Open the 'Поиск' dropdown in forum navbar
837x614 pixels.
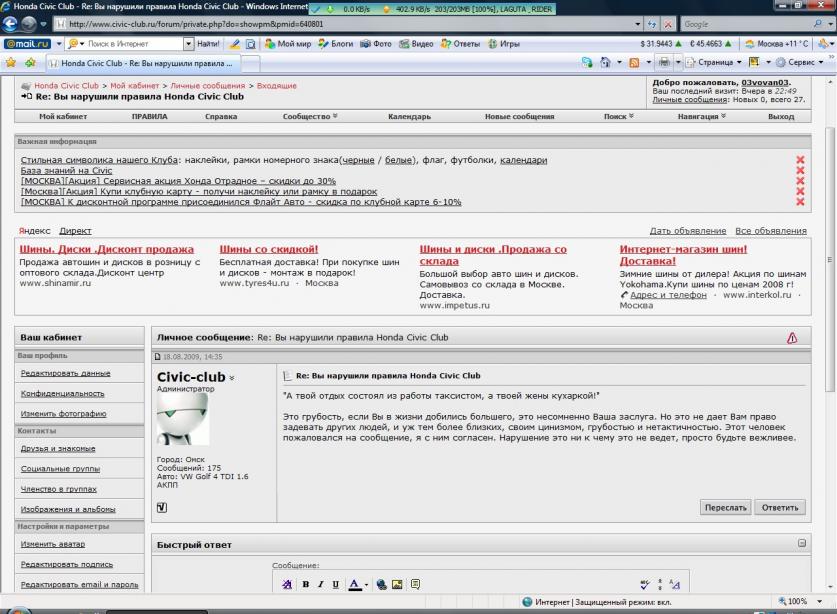click(x=618, y=117)
